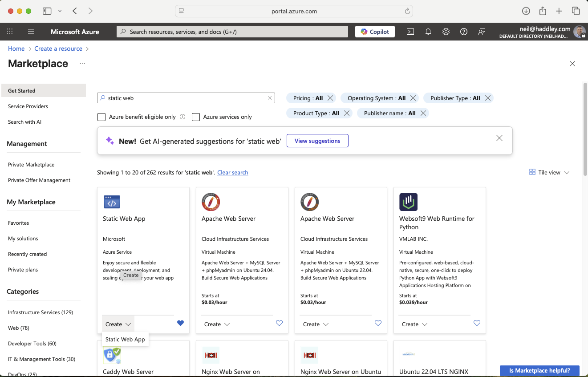
Task: Open the notifications bell
Action: (428, 32)
